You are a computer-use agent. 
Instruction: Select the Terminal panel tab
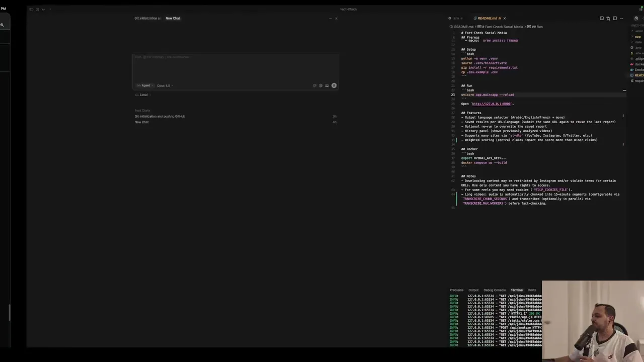517,290
